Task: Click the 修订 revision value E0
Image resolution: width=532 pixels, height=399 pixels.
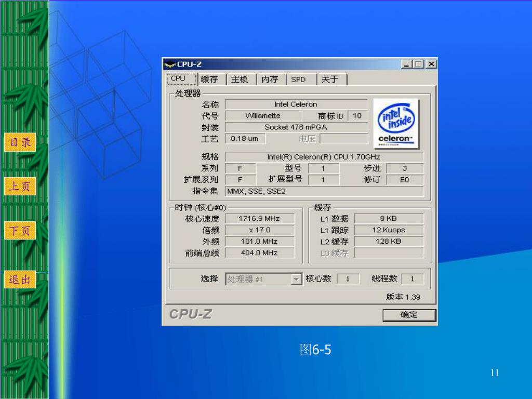Action: pos(405,180)
